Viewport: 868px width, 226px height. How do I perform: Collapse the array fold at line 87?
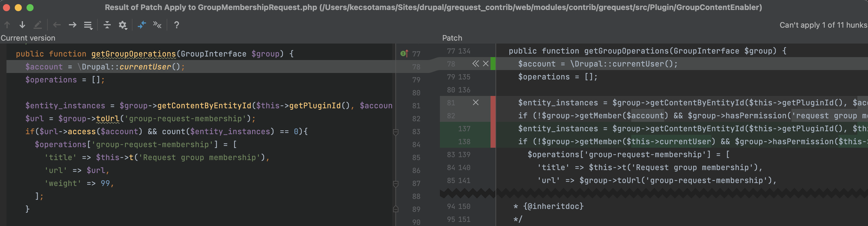396,184
